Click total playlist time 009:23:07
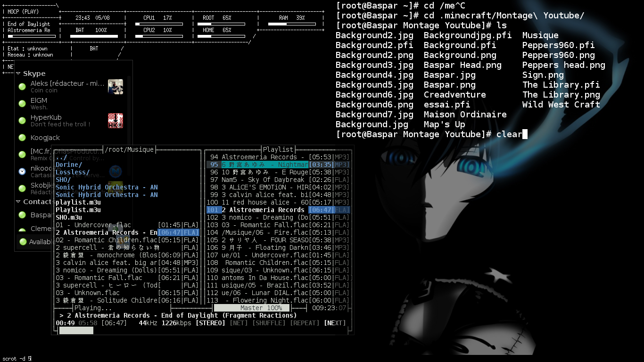This screenshot has width=644, height=362. 329,308
